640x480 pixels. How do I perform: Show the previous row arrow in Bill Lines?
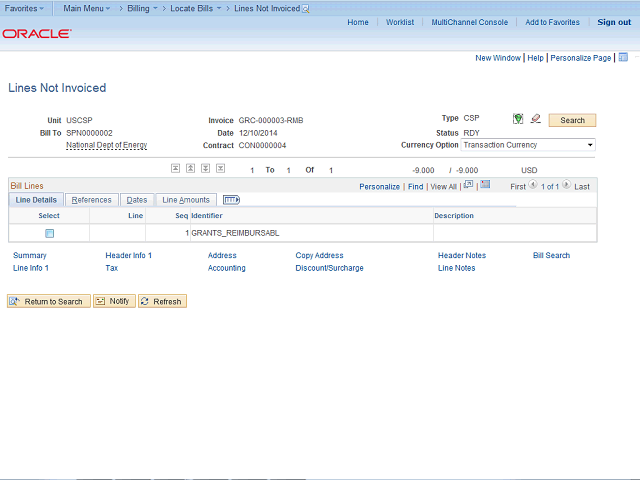pos(533,186)
